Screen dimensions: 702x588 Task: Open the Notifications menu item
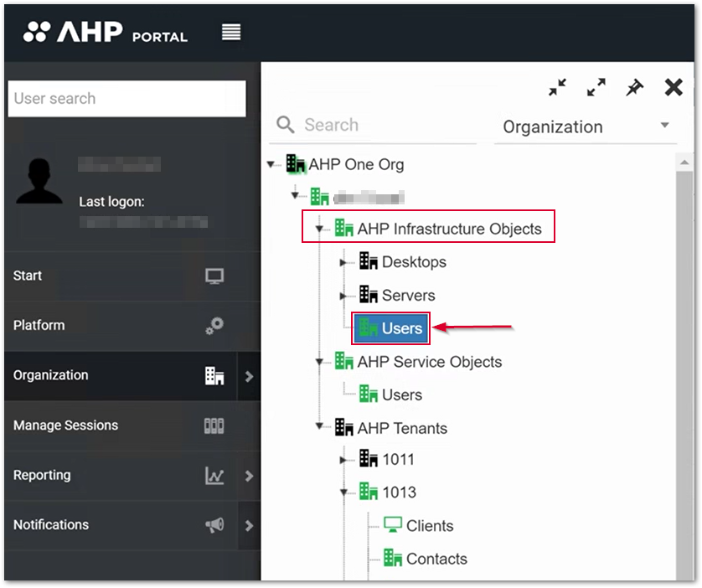121,525
